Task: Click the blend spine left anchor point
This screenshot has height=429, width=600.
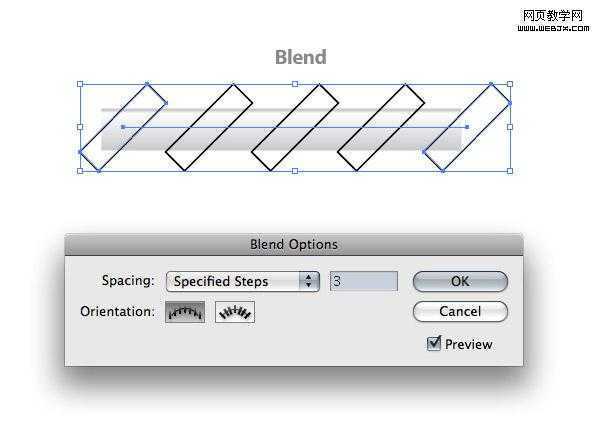Action: (123, 127)
